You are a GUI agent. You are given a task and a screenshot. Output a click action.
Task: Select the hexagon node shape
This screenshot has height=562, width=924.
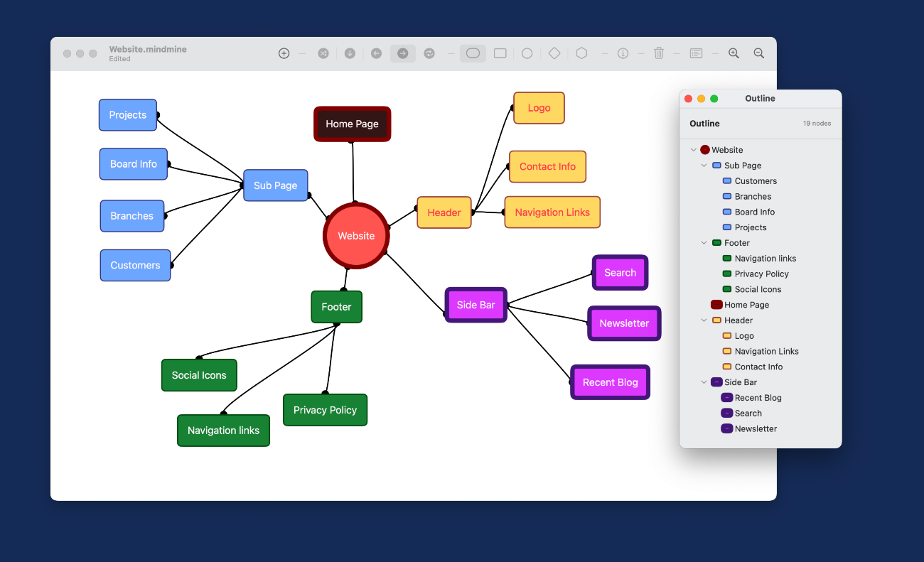(x=581, y=53)
